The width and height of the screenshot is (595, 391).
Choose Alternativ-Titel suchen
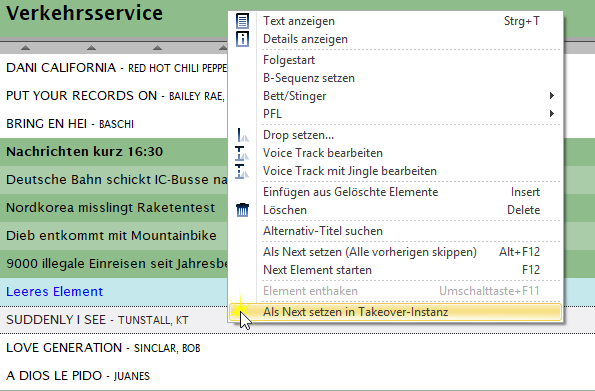pos(395,231)
